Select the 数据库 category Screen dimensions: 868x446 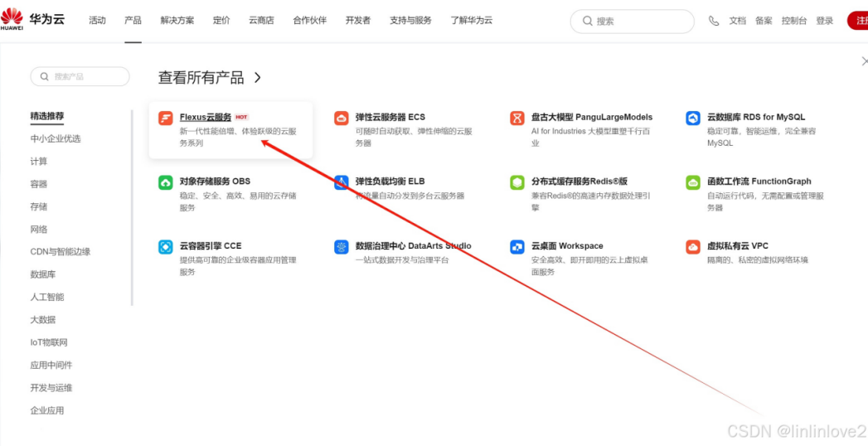pos(43,274)
